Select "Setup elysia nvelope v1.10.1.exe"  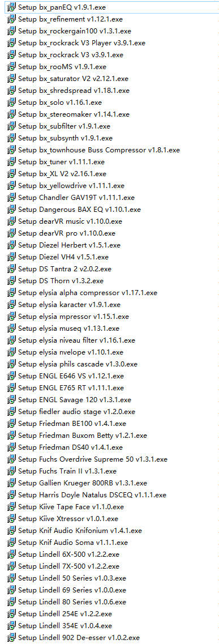point(71,352)
